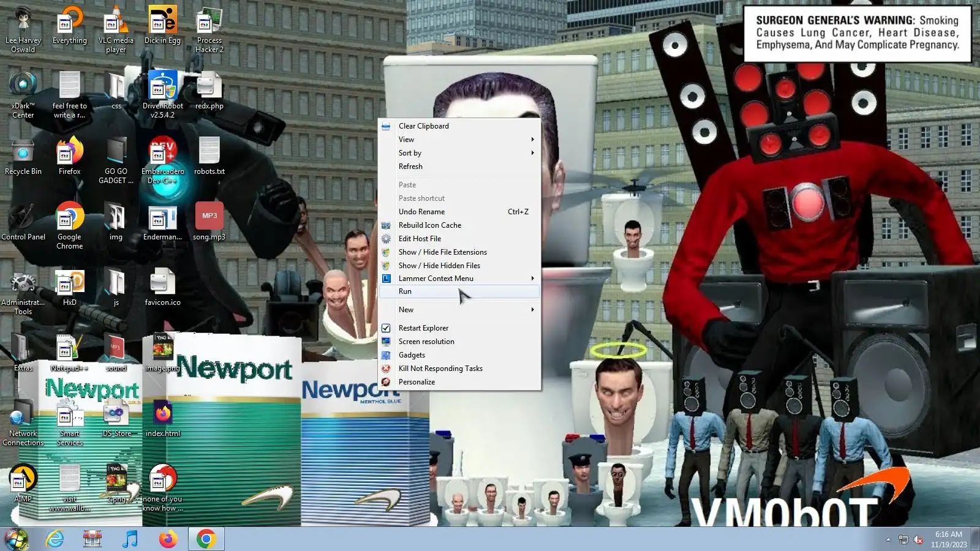Choose Run from the context menu
This screenshot has width=980, height=551.
[x=459, y=291]
